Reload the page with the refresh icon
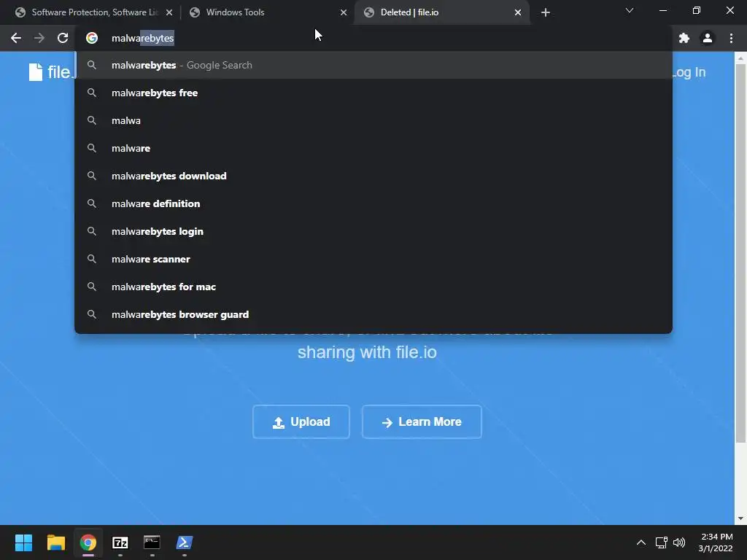The image size is (747, 560). pyautogui.click(x=63, y=38)
